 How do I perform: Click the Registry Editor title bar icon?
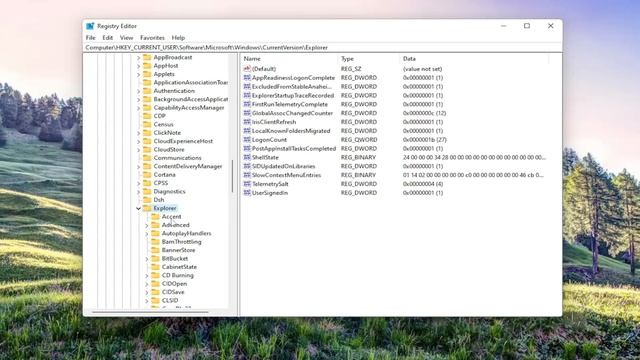[x=90, y=26]
